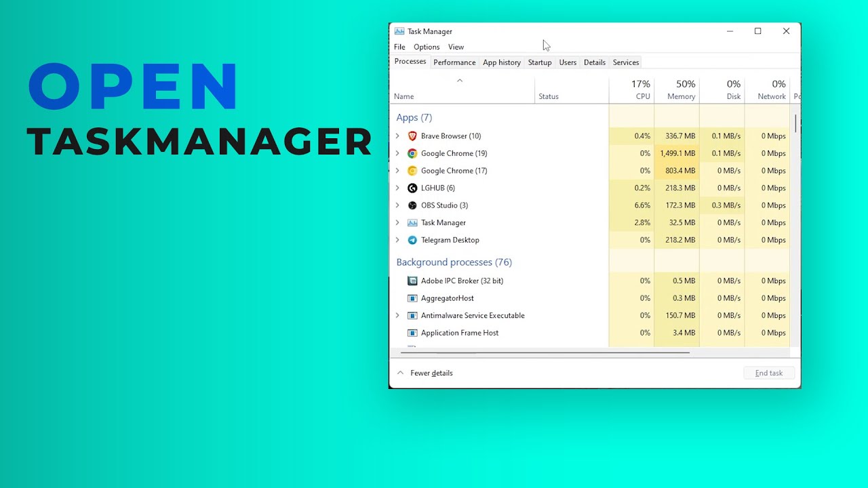Open the Options menu
Screen dimensions: 868x488
pos(427,47)
